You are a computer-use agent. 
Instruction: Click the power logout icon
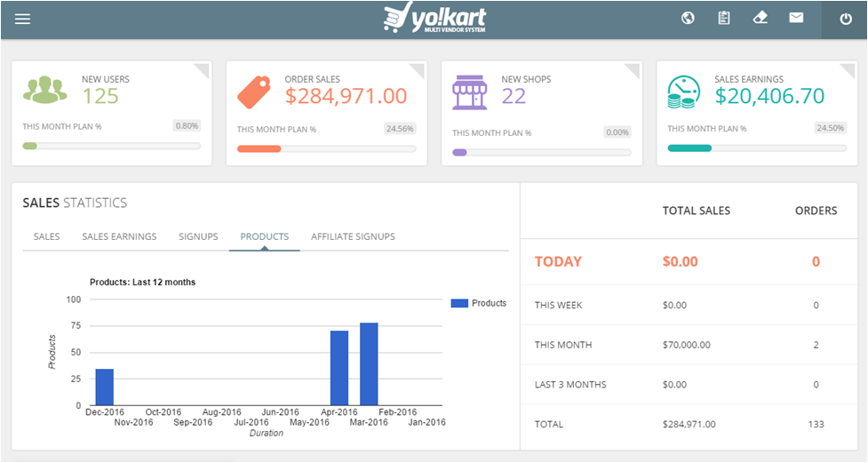click(845, 20)
